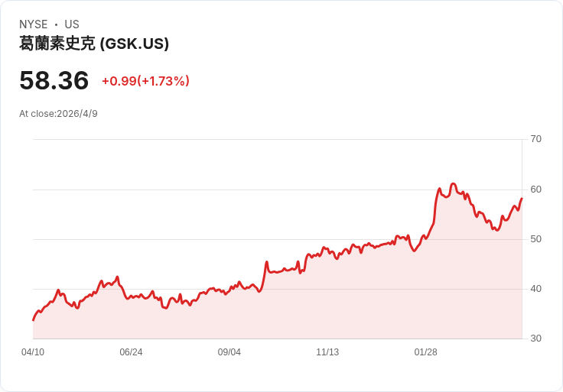The height and width of the screenshot is (392, 563).
Task: Click the chart line's rightmost end point
Action: 522,199
